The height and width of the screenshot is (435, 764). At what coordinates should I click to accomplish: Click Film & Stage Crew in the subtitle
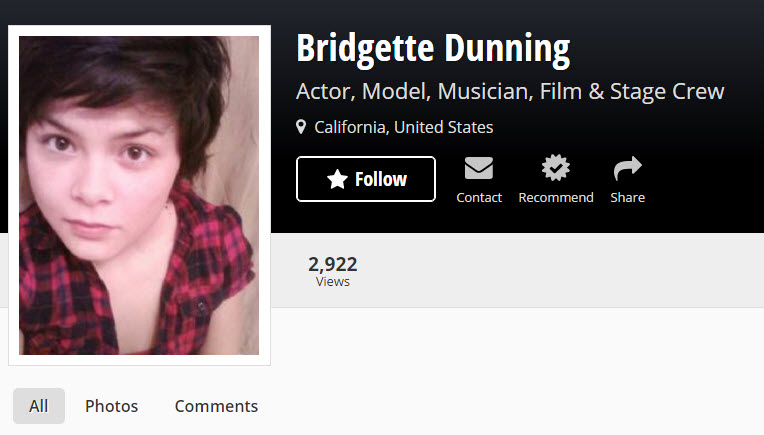pyautogui.click(x=632, y=92)
